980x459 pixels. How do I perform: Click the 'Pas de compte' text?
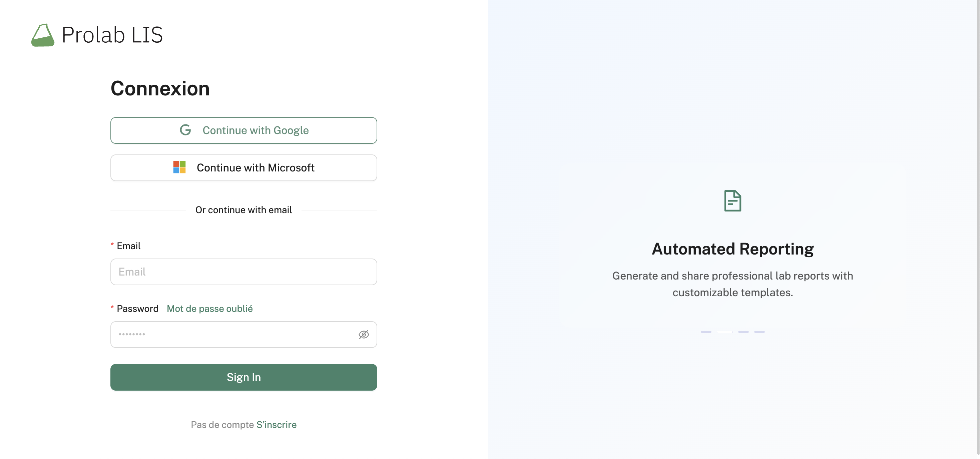point(222,424)
